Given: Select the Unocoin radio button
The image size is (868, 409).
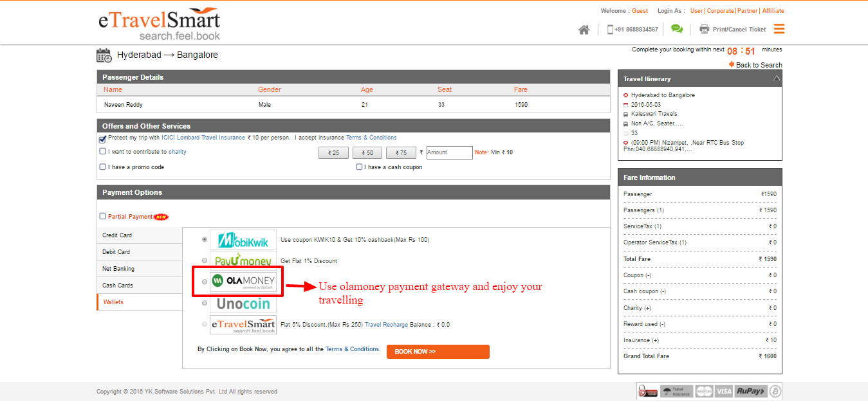Looking at the screenshot, I should coord(205,303).
